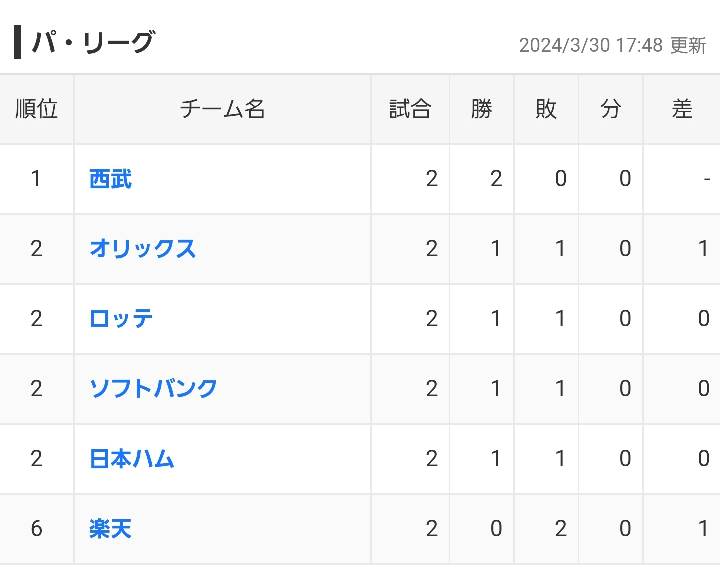Open the 日本ハム team link

coord(132,459)
